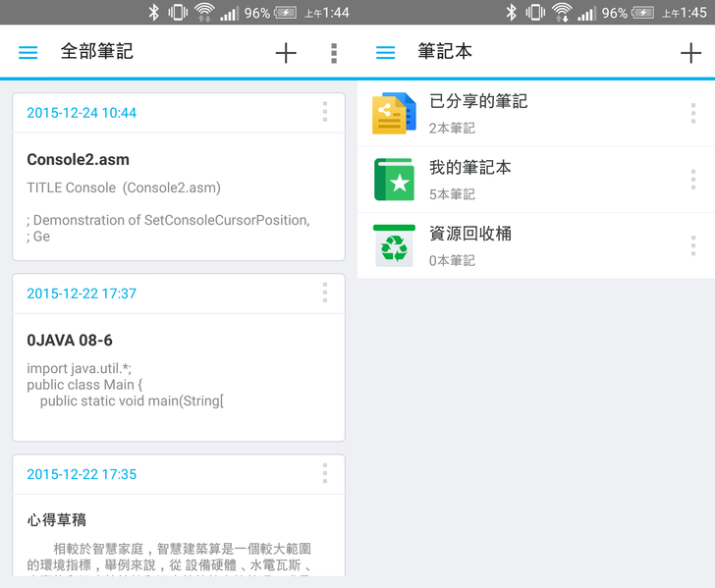This screenshot has width=715, height=588.
Task: Select date 2015-12-24 10:44
Action: coord(82,113)
